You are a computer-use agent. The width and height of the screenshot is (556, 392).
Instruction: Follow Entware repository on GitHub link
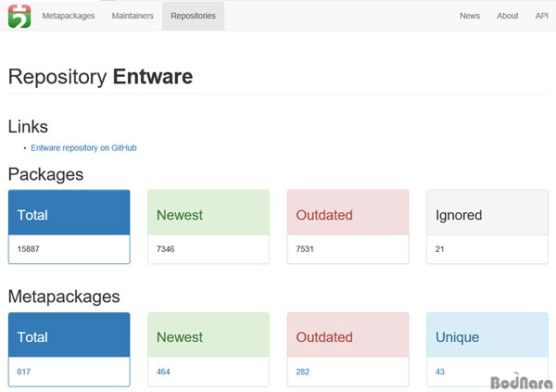click(83, 147)
